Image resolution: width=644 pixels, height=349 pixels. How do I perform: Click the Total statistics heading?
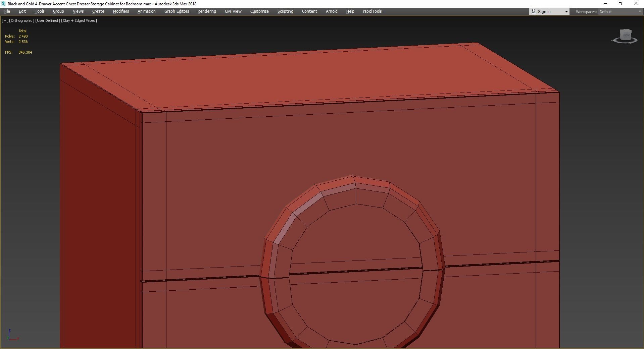point(22,31)
